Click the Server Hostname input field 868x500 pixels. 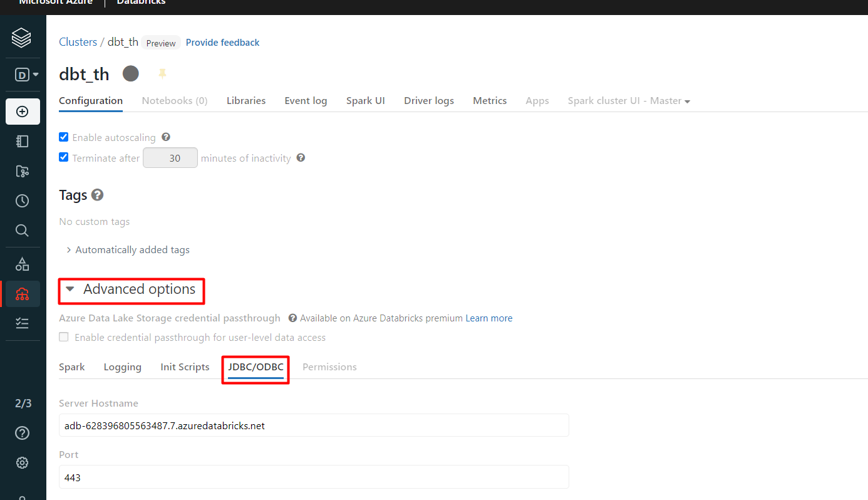pos(313,425)
